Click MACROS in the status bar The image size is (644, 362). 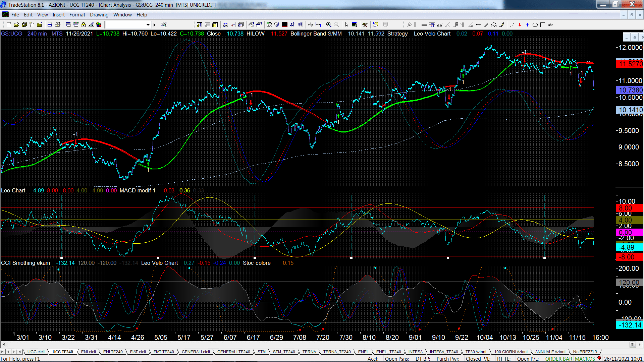pyautogui.click(x=585, y=359)
